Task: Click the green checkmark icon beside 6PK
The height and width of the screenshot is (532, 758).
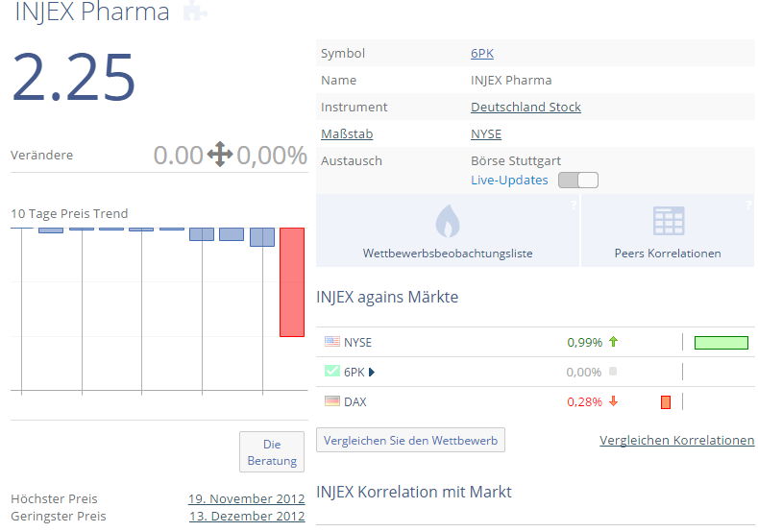Action: (x=332, y=372)
